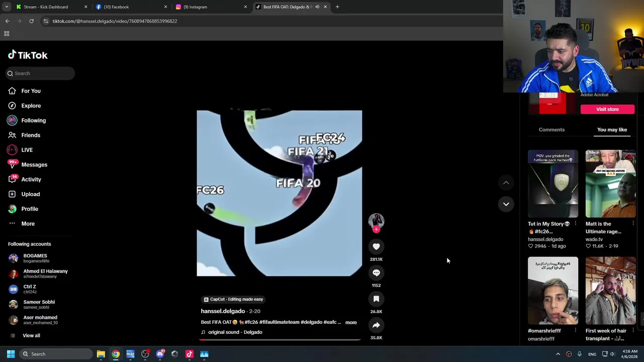This screenshot has height=362, width=644.
Task: Share the video with arrow icon
Action: (376, 325)
